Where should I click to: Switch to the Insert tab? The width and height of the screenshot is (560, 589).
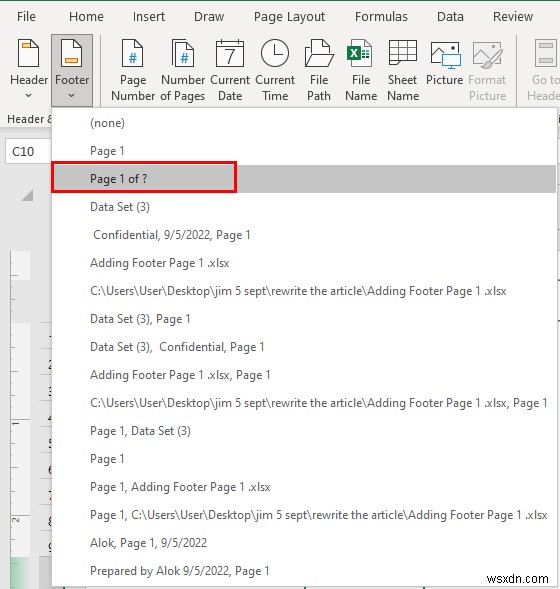pyautogui.click(x=149, y=17)
